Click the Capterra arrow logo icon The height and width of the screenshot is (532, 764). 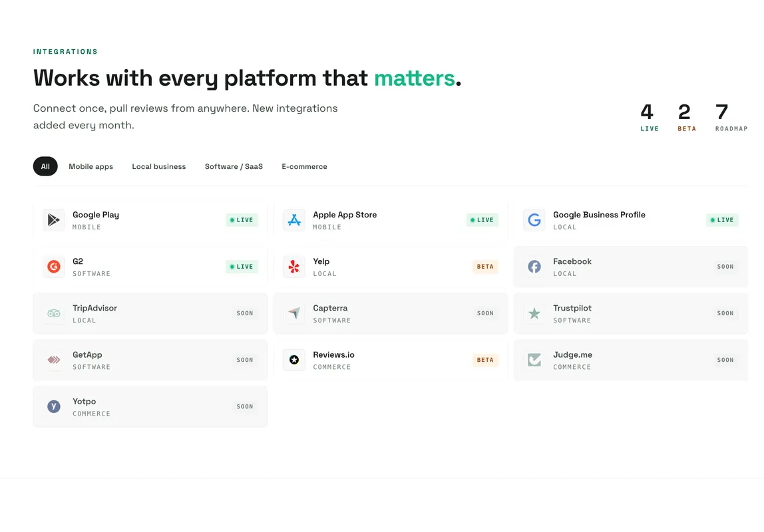click(x=293, y=313)
